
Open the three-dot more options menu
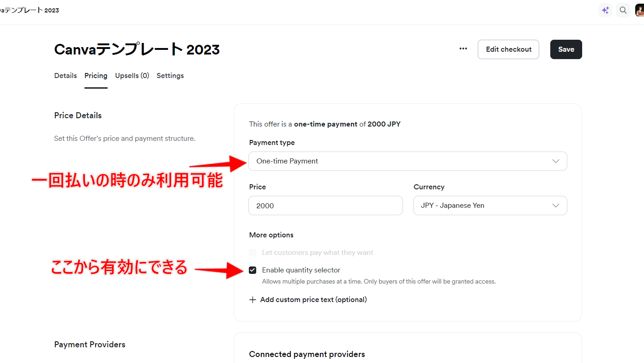click(x=463, y=49)
